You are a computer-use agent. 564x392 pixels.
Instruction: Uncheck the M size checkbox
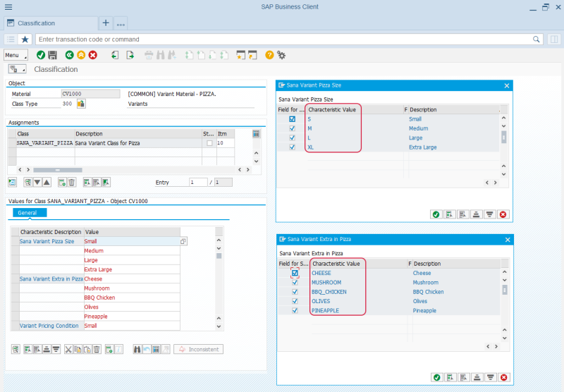click(293, 128)
